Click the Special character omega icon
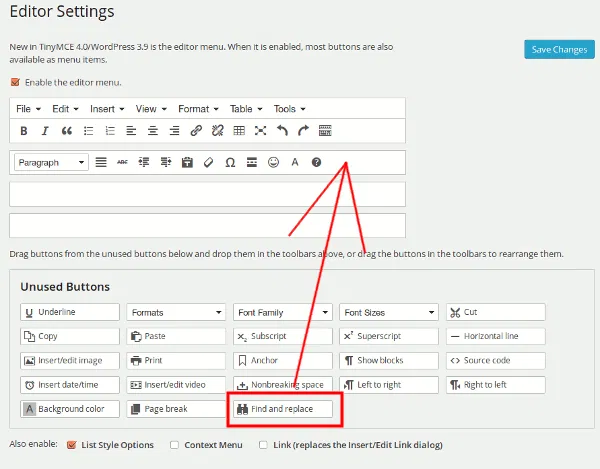The image size is (600, 469). tap(230, 162)
